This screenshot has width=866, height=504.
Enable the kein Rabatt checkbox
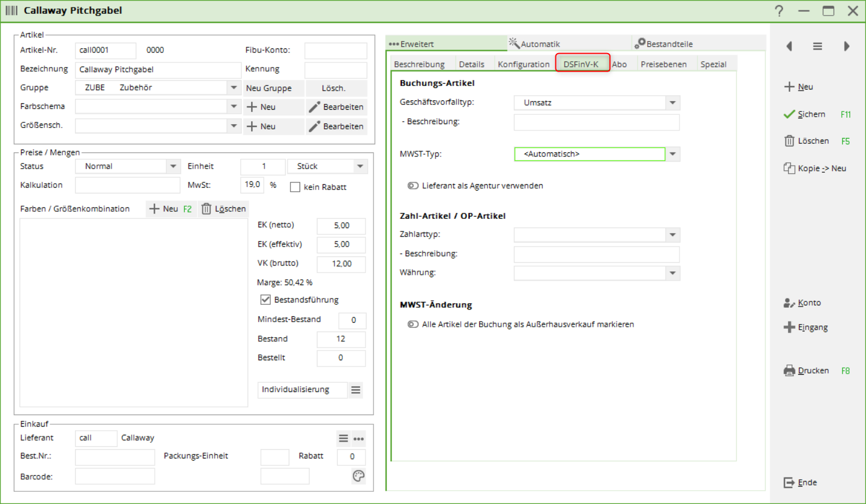tap(295, 187)
